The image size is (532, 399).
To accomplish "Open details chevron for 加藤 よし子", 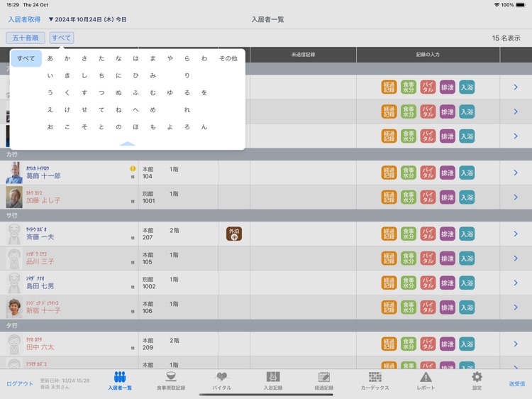I will pos(516,197).
